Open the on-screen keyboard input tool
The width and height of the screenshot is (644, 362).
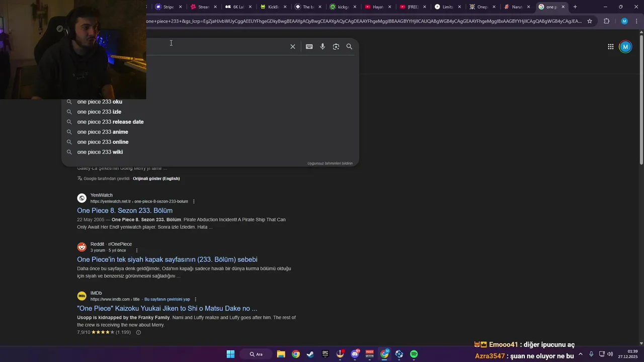309,46
